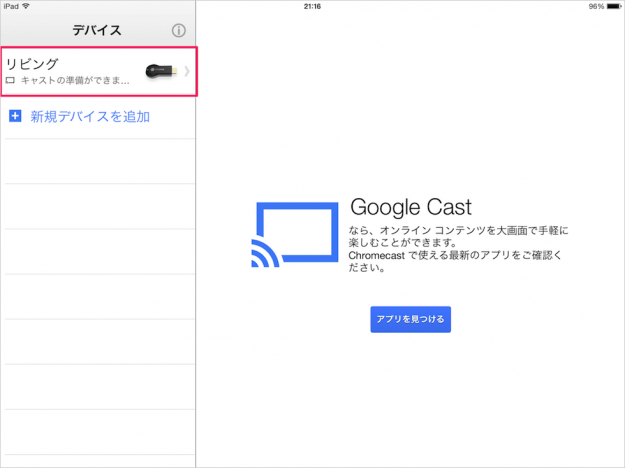Tap the Chromecast dongle image in リビング row

pyautogui.click(x=161, y=72)
